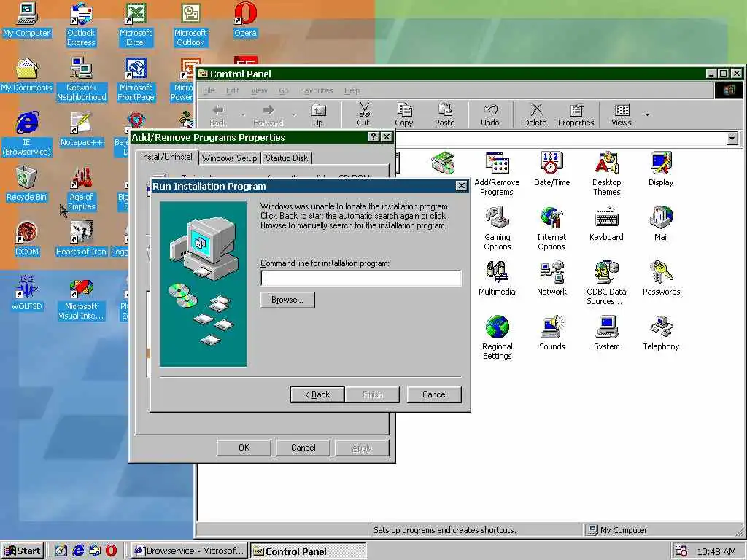747x560 pixels.
Task: Select the WOLF3D desktop icon
Action: click(26, 294)
